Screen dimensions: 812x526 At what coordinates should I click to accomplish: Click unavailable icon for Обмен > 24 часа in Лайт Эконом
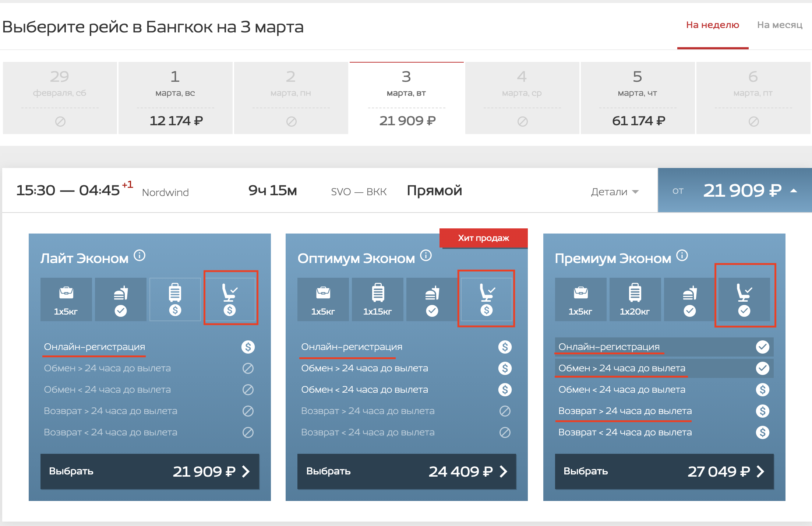point(248,368)
